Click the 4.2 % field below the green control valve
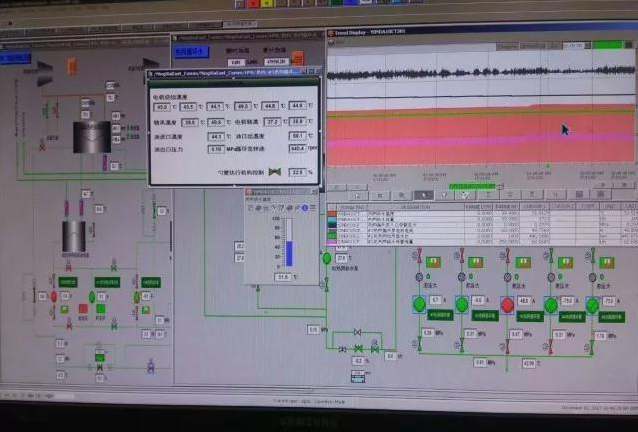 pos(358,361)
